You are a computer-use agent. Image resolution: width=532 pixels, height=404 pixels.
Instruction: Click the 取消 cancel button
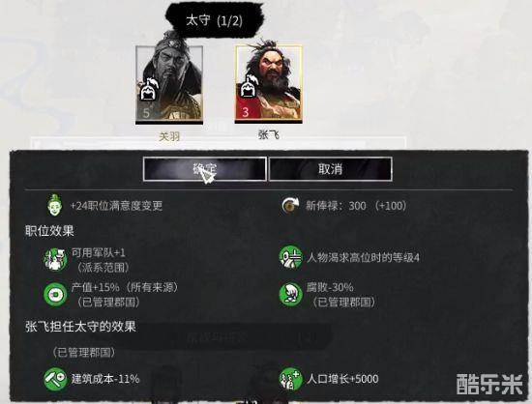click(x=331, y=169)
